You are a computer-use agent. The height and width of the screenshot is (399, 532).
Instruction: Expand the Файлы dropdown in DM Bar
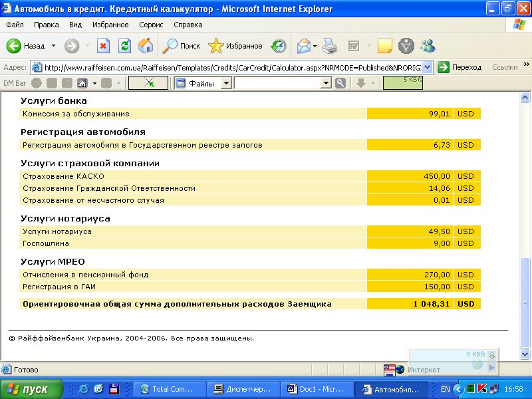point(226,83)
